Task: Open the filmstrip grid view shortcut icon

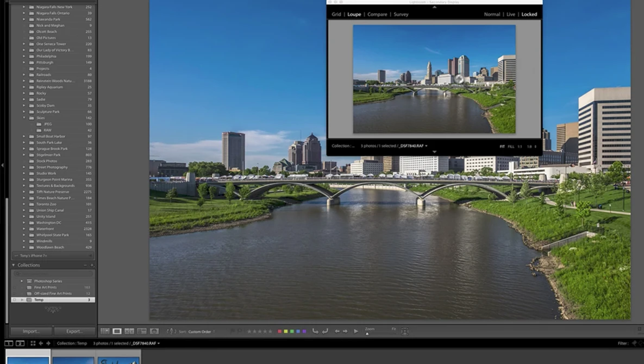Action: [33, 343]
